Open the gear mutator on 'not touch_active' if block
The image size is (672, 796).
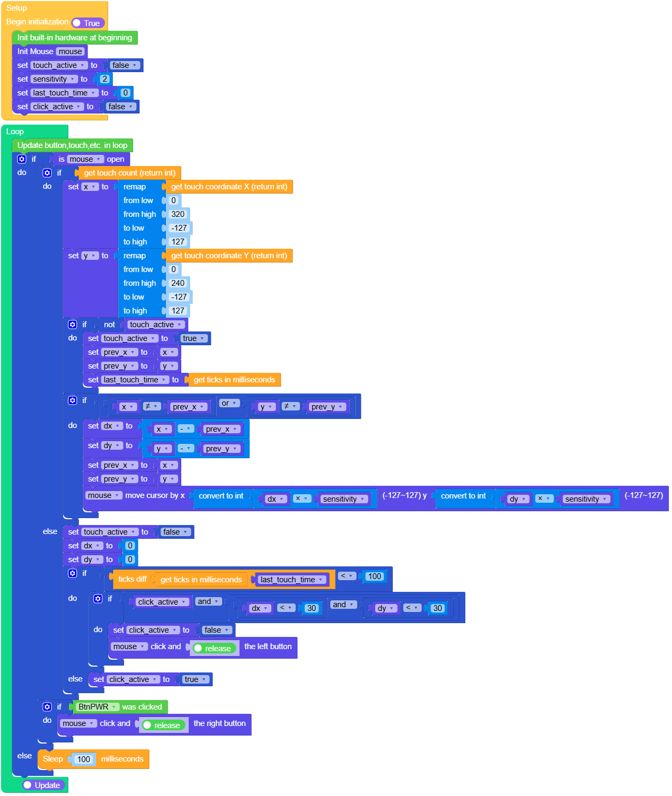tap(73, 324)
